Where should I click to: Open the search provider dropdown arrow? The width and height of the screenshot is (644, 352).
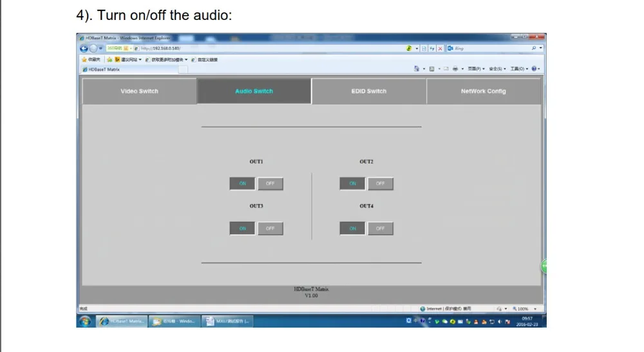[x=540, y=48]
